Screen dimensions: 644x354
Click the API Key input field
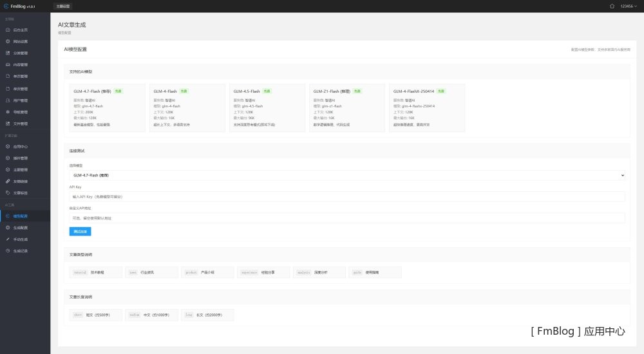pos(347,196)
